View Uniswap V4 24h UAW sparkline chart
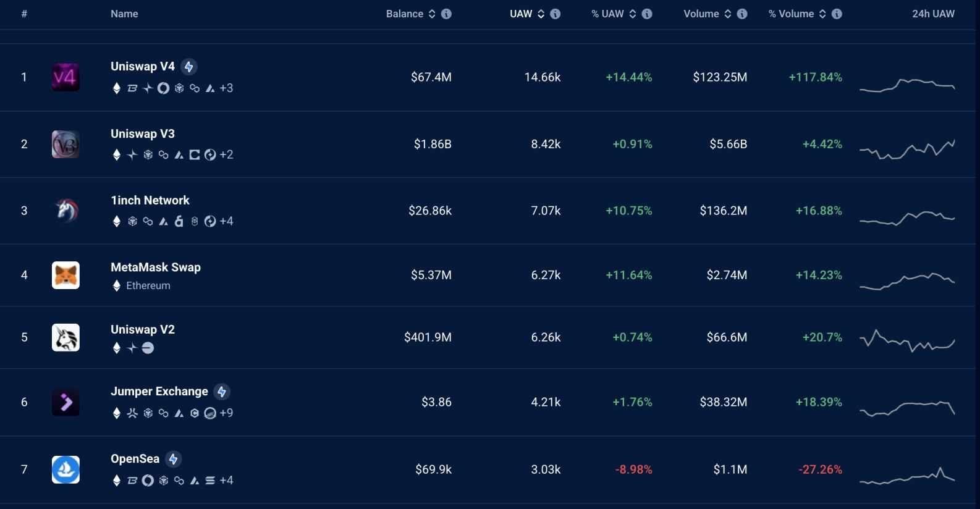The image size is (980, 509). point(907,85)
